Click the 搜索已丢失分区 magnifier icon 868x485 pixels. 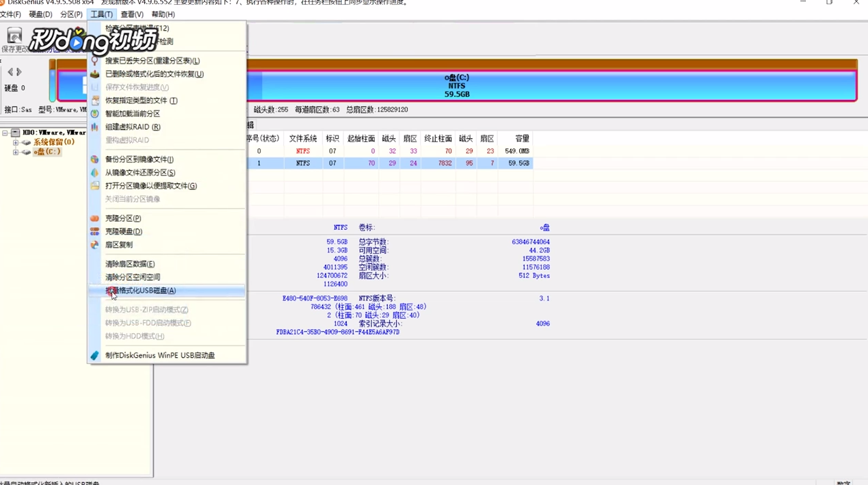point(94,61)
